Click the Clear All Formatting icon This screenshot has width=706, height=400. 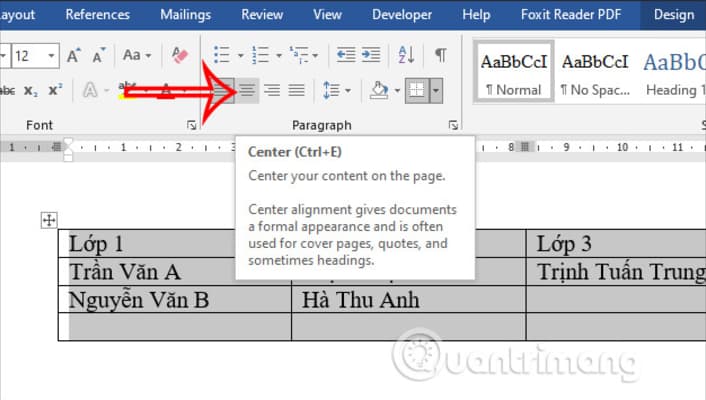pos(180,55)
